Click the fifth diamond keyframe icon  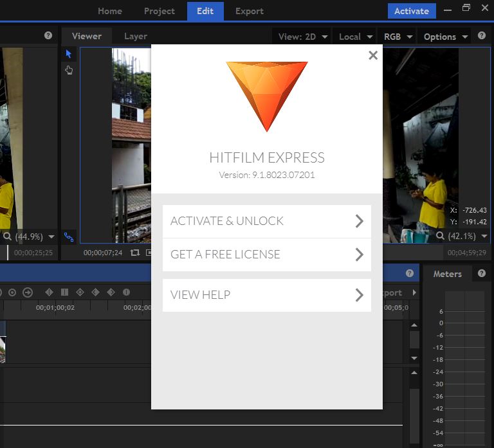pos(111,292)
